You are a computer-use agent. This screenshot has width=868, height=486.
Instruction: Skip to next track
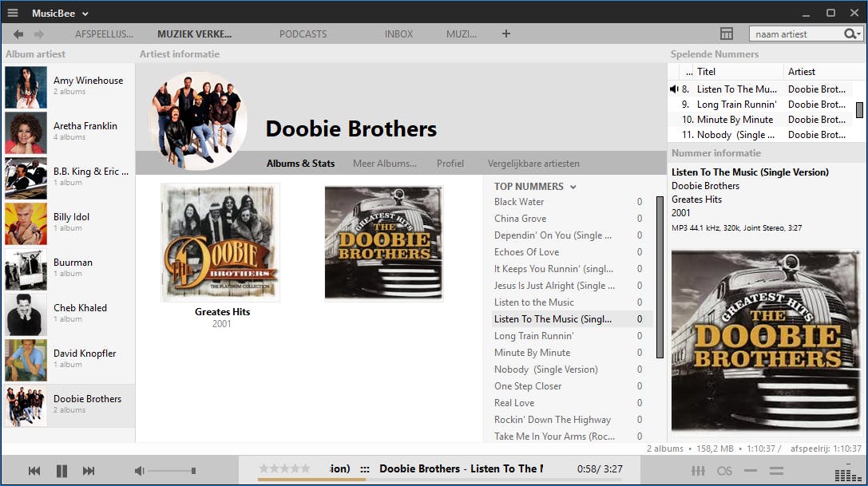point(89,471)
